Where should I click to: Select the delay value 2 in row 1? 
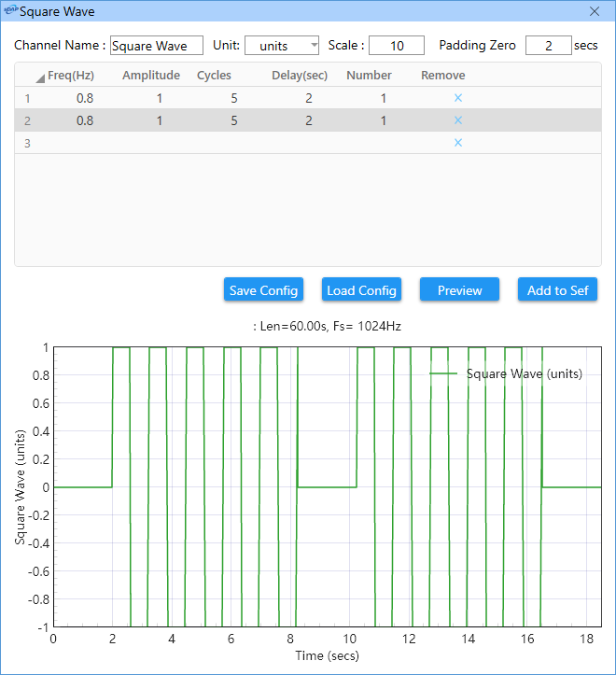309,98
